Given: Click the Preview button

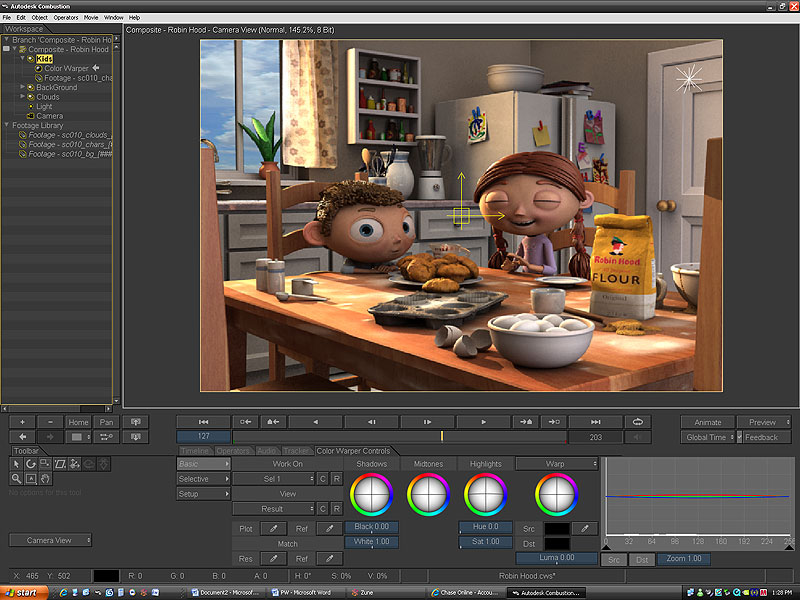Looking at the screenshot, I should (x=764, y=422).
